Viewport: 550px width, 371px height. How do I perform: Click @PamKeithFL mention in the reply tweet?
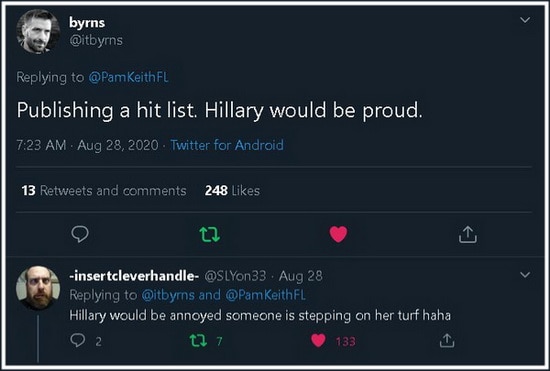266,295
